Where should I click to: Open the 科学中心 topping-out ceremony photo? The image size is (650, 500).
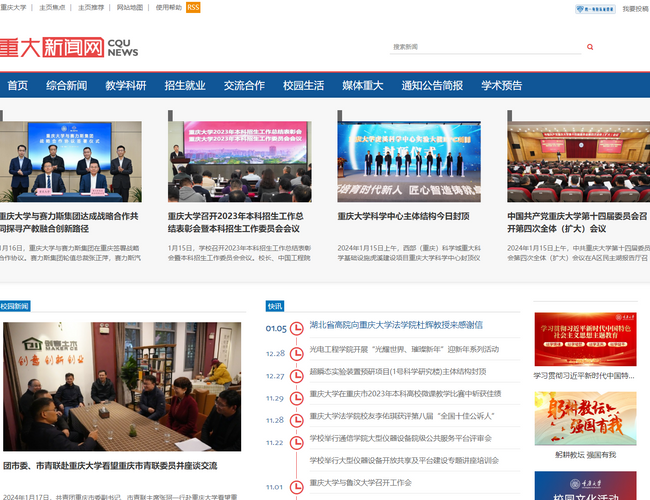point(409,162)
